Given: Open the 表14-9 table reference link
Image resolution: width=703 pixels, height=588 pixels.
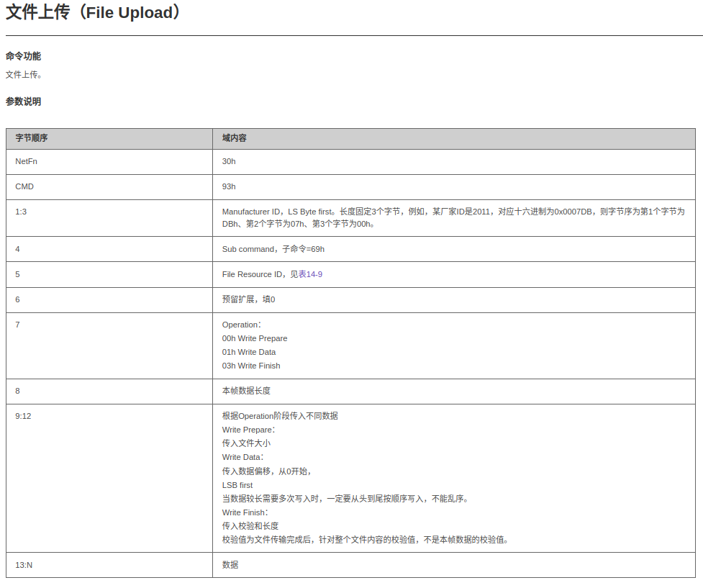Looking at the screenshot, I should 310,274.
